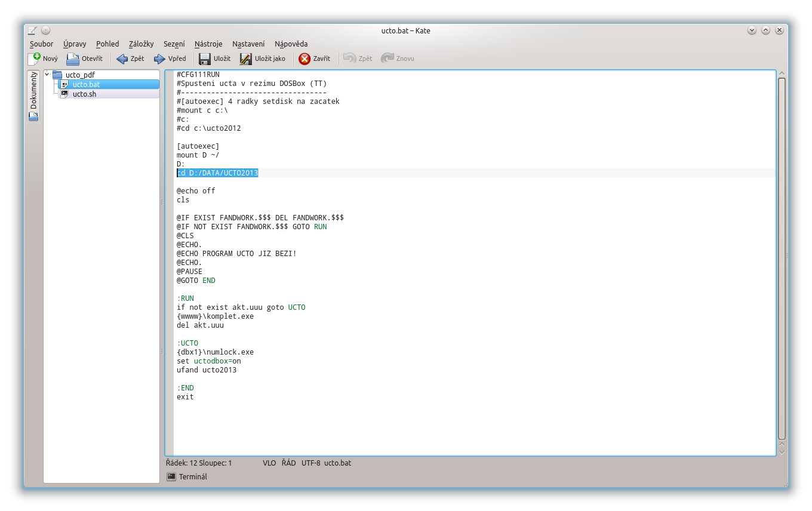Screen dimensions: 812x511
Task: Open the Soubor menu
Action: point(42,44)
